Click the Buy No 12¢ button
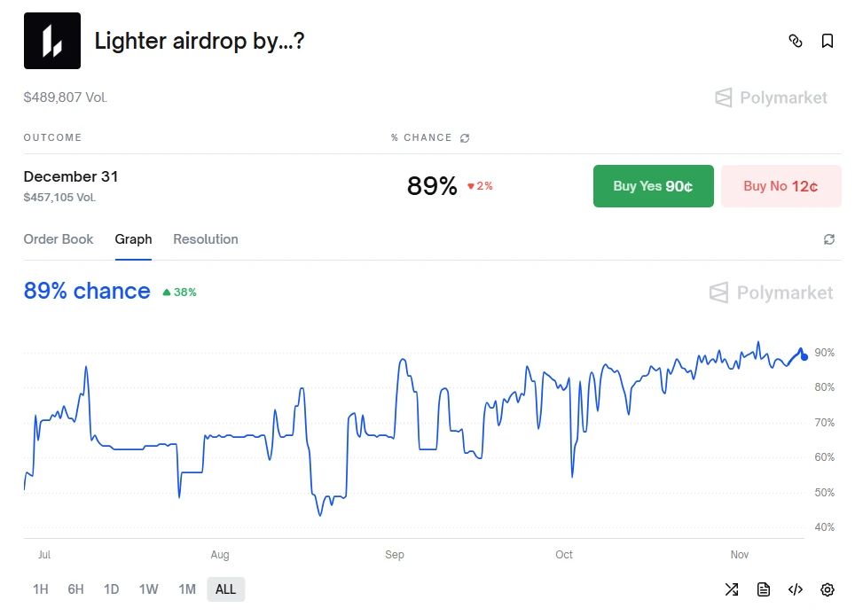 780,186
